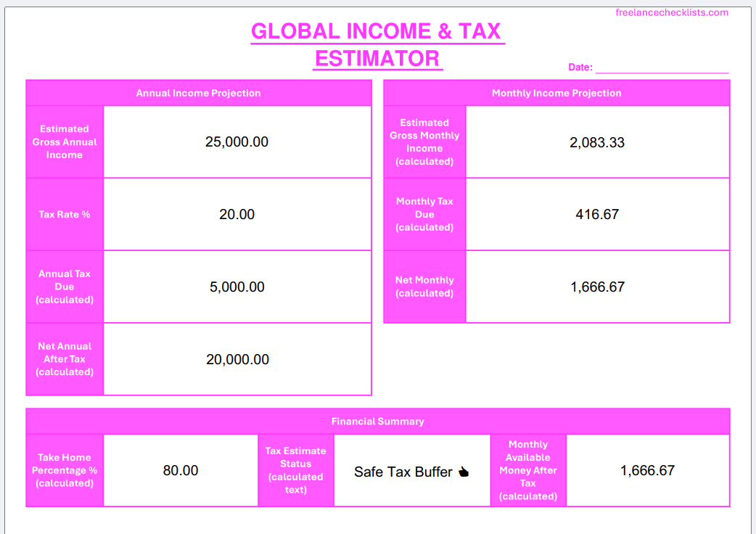The width and height of the screenshot is (756, 534).
Task: Click the Annual Tax Due value 5,000.00
Action: 237,287
